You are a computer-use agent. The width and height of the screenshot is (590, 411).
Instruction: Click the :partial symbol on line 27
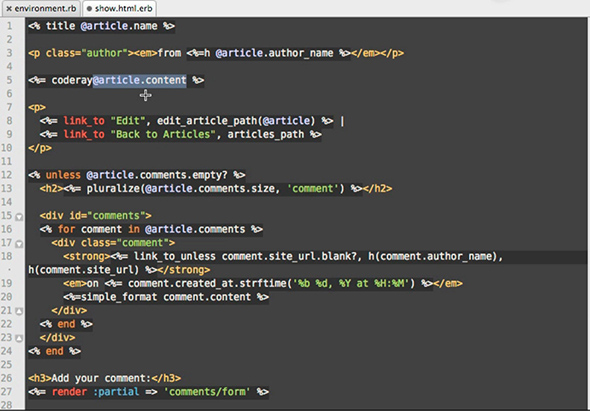coord(116,392)
